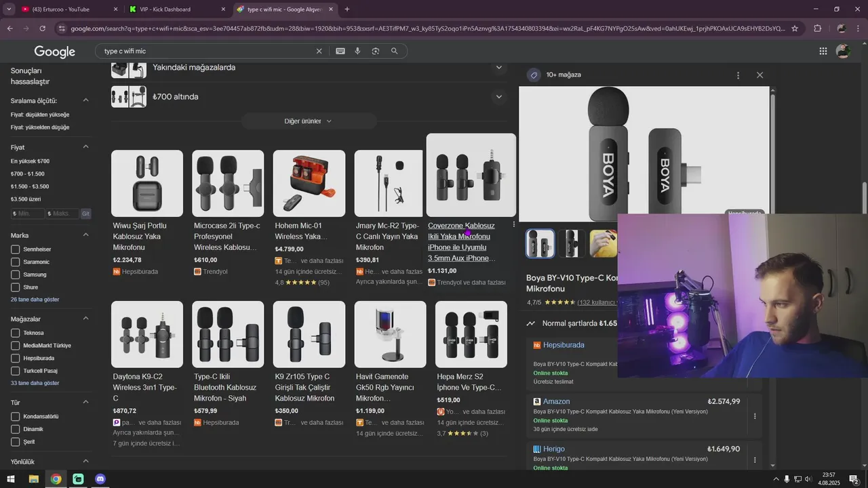This screenshot has height=488, width=868.
Task: Open more options for Amazon offer
Action: point(755,416)
